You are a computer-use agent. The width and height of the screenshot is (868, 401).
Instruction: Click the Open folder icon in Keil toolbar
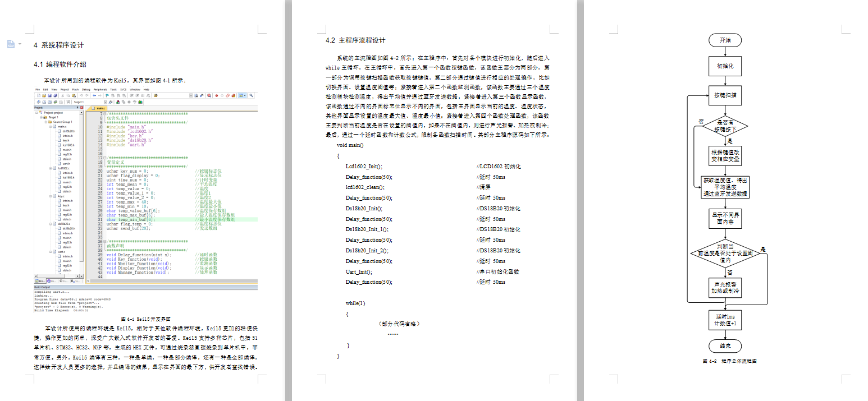[x=43, y=95]
